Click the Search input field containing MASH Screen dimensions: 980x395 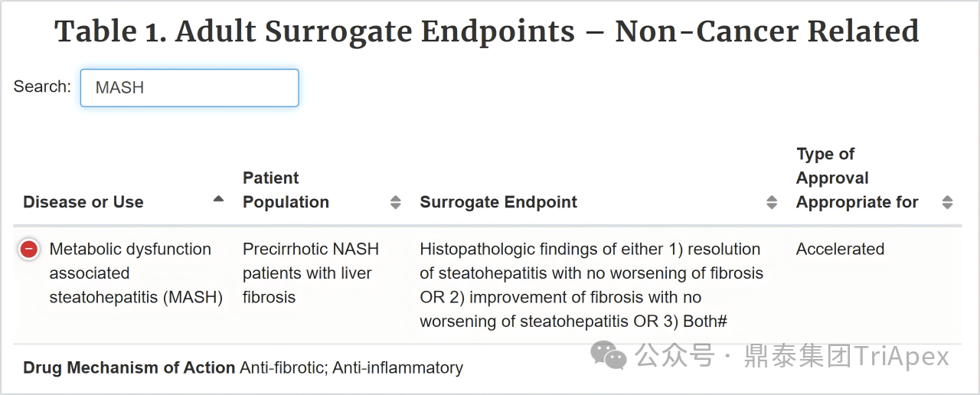tap(189, 88)
